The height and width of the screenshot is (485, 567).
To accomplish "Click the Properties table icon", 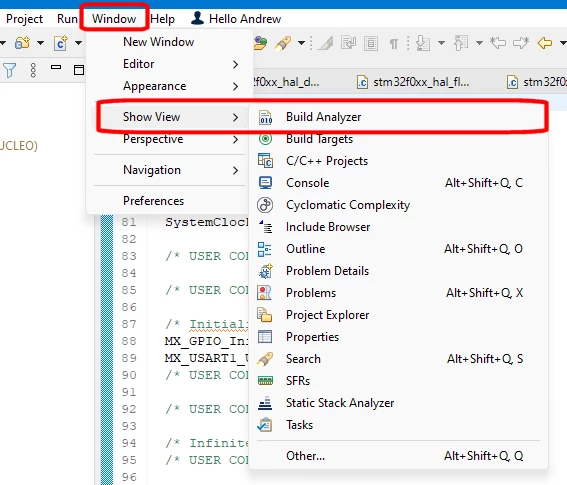I will 265,337.
